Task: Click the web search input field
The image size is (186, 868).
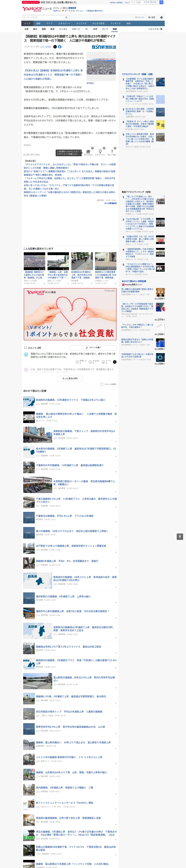Action: pyautogui.click(x=137, y=2)
